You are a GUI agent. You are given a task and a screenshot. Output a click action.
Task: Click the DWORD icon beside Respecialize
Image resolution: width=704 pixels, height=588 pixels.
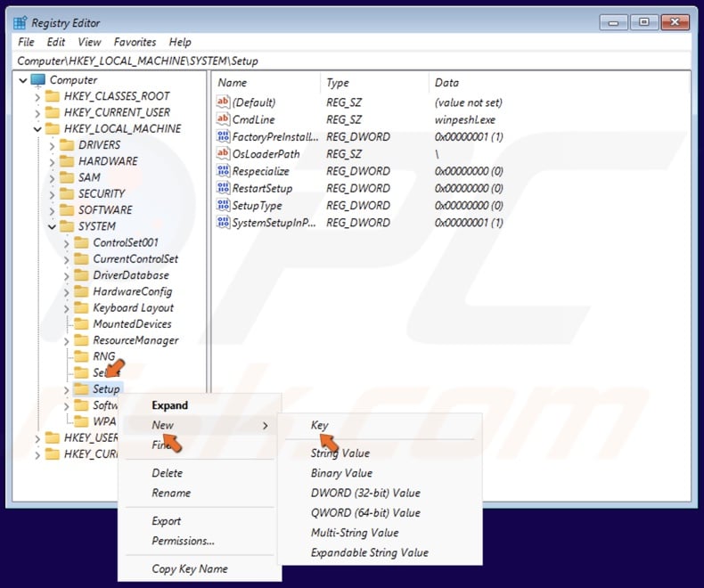click(223, 171)
